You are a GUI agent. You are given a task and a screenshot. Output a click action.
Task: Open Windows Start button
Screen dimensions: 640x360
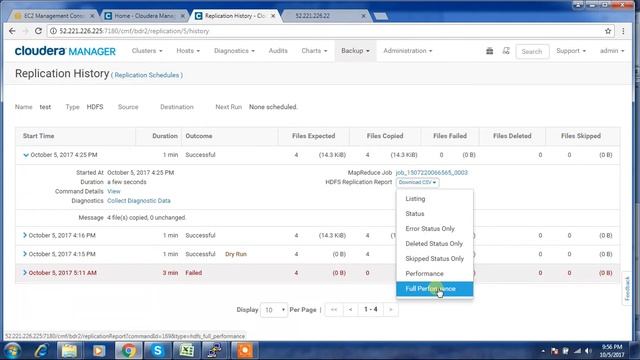[x=12, y=350]
